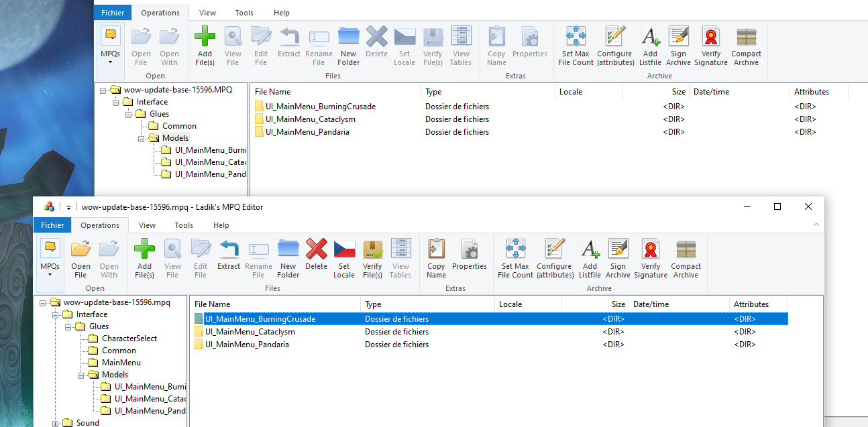This screenshot has width=868, height=427.
Task: Select CharacterSelect folder in front tree
Action: coord(129,339)
